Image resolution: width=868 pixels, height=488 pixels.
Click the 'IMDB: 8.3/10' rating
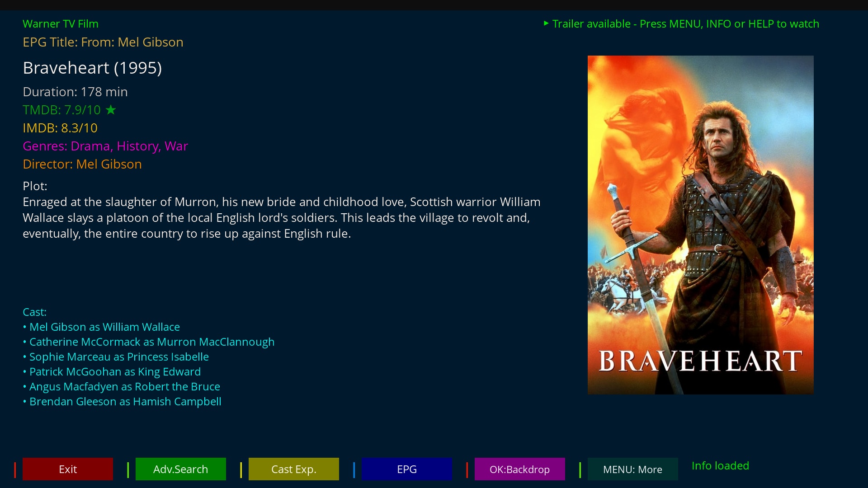[x=60, y=128]
